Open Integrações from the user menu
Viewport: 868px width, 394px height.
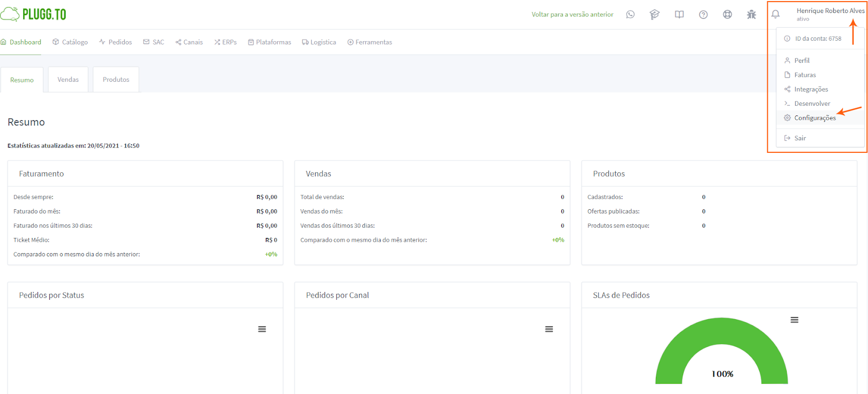tap(810, 89)
